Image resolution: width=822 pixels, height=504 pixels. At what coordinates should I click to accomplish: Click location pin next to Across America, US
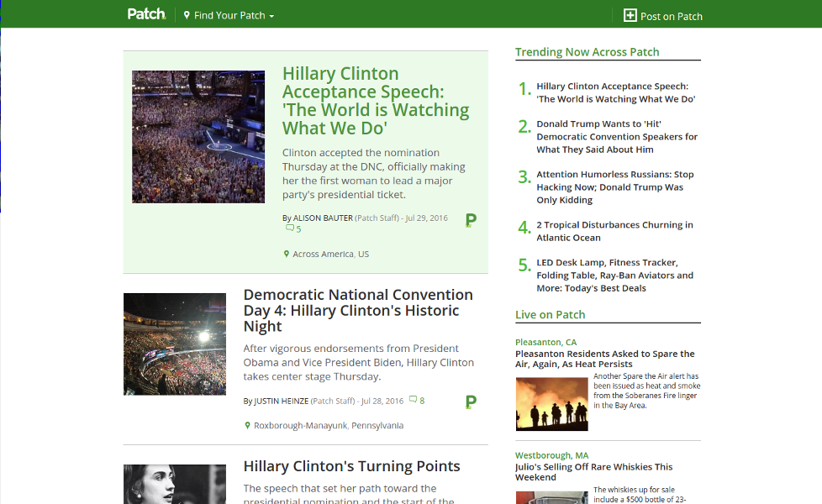pos(287,254)
